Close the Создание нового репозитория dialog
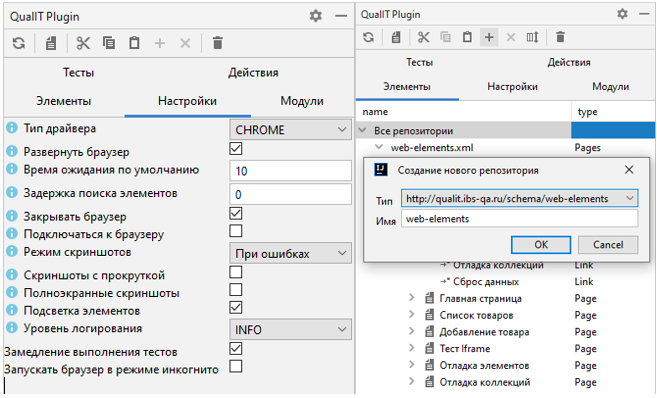657x398 pixels. click(629, 170)
